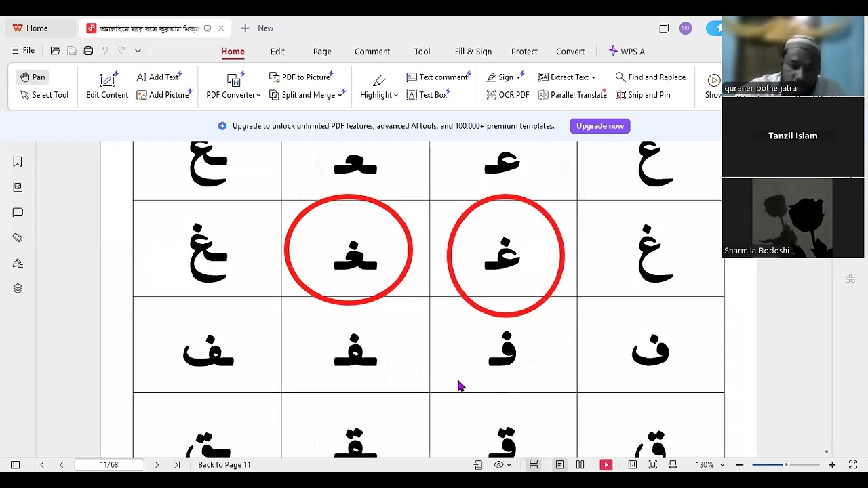The height and width of the screenshot is (488, 868).
Task: Toggle navigation pane in status bar
Action: point(15,465)
